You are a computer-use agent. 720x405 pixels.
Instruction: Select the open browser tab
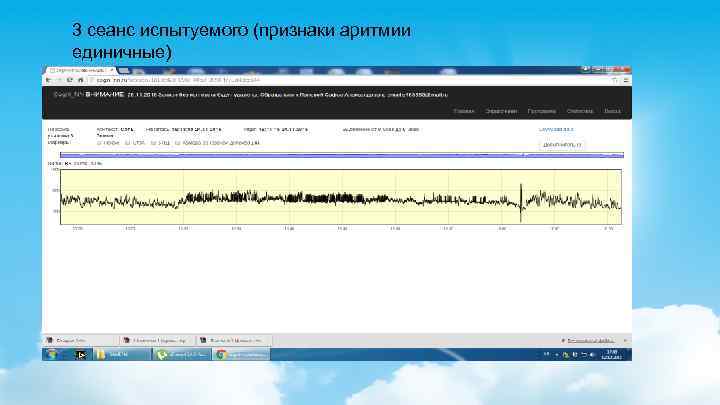pyautogui.click(x=80, y=70)
